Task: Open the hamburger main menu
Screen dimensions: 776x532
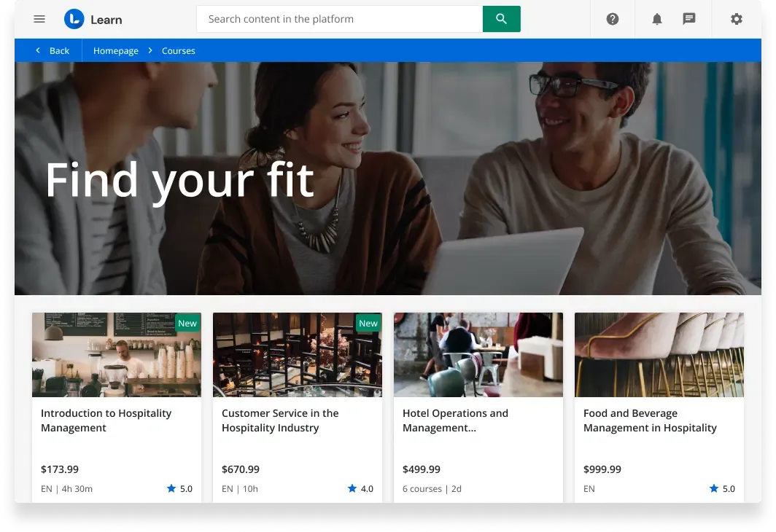Action: point(39,20)
